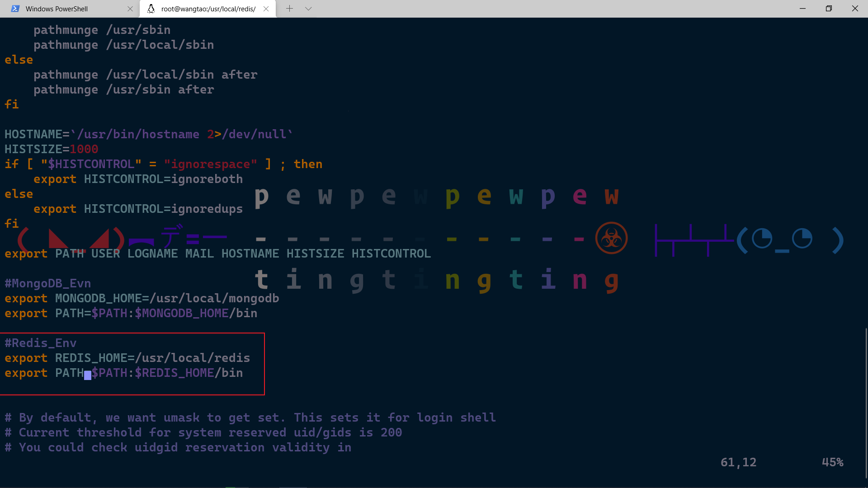The height and width of the screenshot is (488, 868).
Task: Place cursor on the #Redis_Env comment line
Action: click(41, 343)
